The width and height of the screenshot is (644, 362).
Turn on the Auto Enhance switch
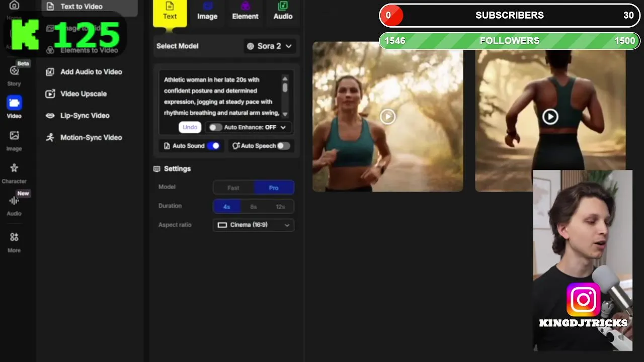[x=215, y=128]
